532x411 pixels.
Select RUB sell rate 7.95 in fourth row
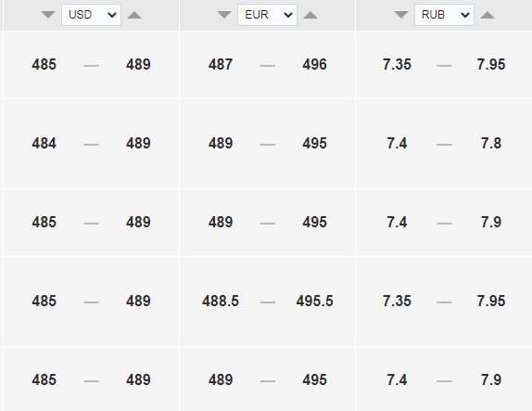pos(491,301)
